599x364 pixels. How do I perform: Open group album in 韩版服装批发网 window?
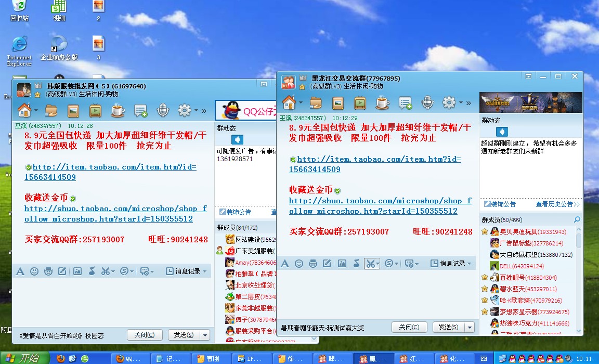coord(73,111)
